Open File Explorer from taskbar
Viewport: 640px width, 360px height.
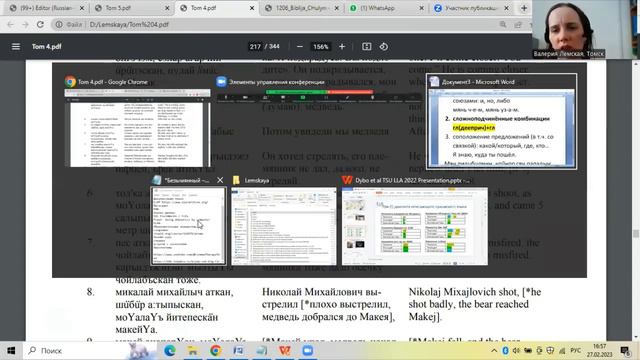pyautogui.click(x=193, y=351)
